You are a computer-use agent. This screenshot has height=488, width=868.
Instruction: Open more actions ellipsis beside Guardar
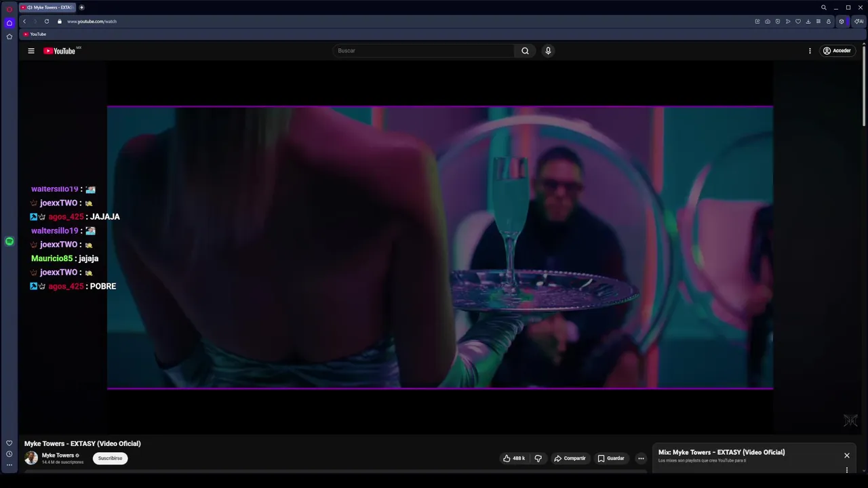click(641, 458)
